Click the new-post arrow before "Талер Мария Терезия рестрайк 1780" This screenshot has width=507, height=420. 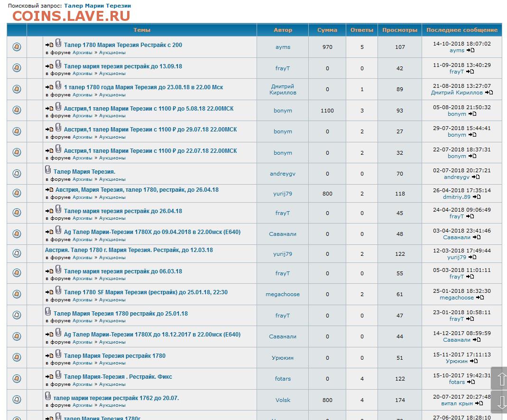tap(49, 355)
